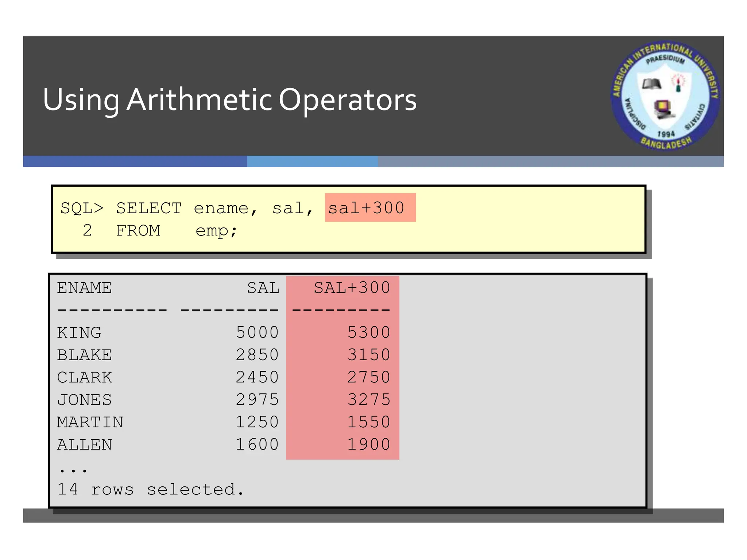
Task: Click the 'sal,' column in the query
Action: [293, 209]
